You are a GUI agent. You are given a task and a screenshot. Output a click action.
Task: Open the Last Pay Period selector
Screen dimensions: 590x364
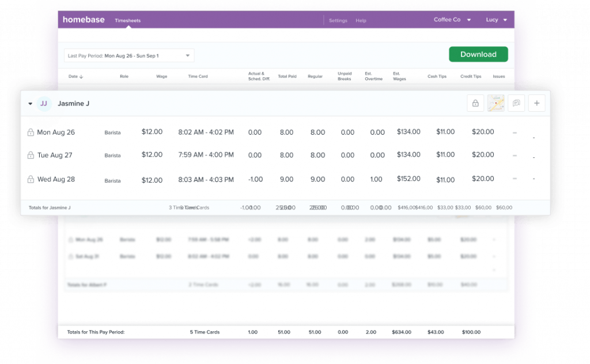point(128,55)
